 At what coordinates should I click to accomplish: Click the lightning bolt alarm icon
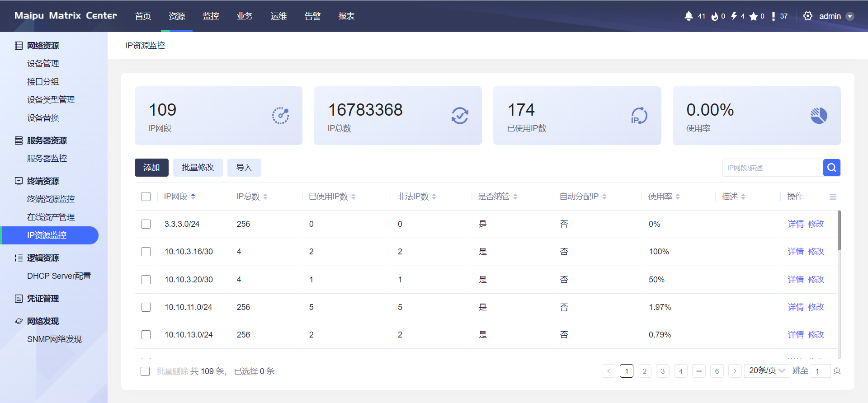[x=734, y=16]
